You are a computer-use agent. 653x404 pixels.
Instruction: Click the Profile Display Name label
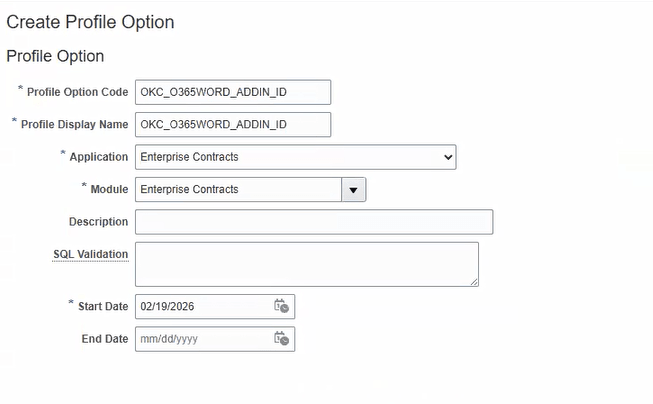(75, 125)
